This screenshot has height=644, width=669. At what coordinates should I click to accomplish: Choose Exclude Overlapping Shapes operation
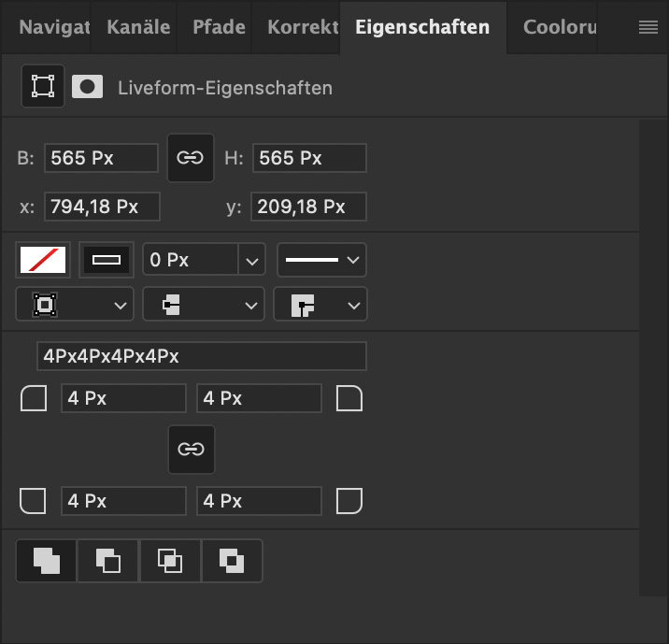click(232, 561)
